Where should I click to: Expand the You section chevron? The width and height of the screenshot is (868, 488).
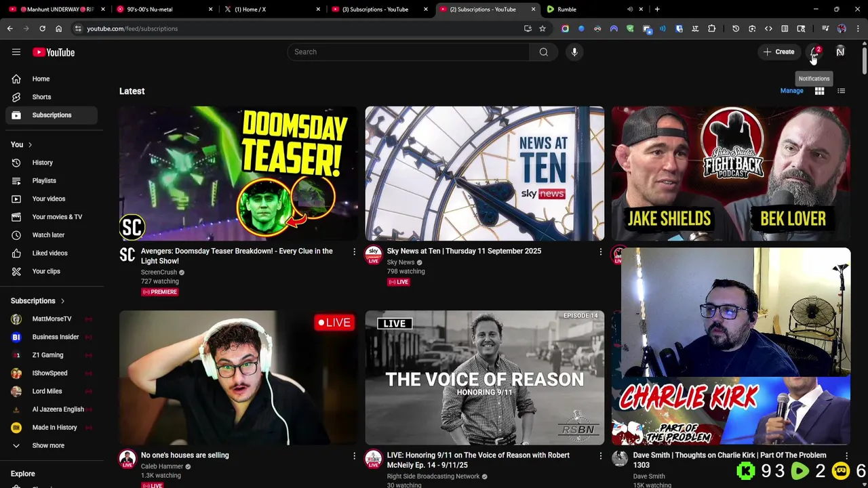(x=30, y=144)
